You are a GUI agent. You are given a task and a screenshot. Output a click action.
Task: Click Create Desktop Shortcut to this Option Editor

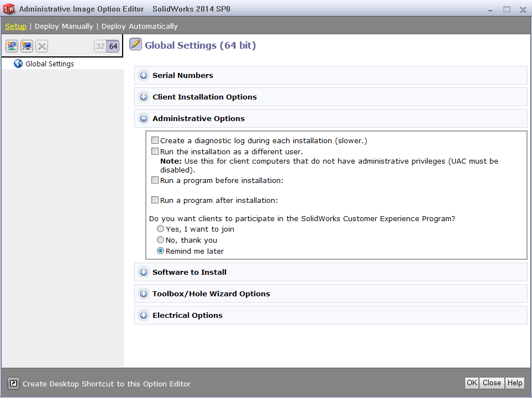coord(107,384)
